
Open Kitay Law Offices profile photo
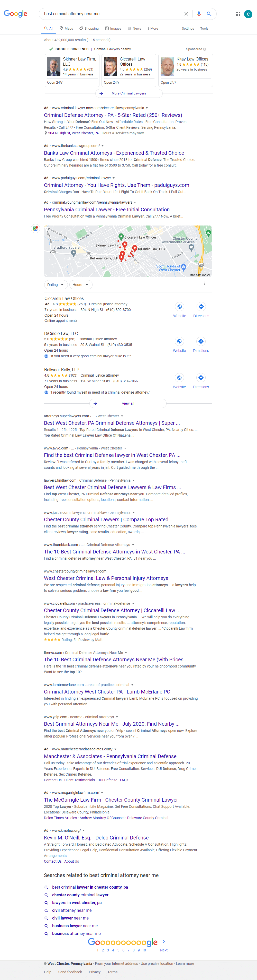coord(167,66)
